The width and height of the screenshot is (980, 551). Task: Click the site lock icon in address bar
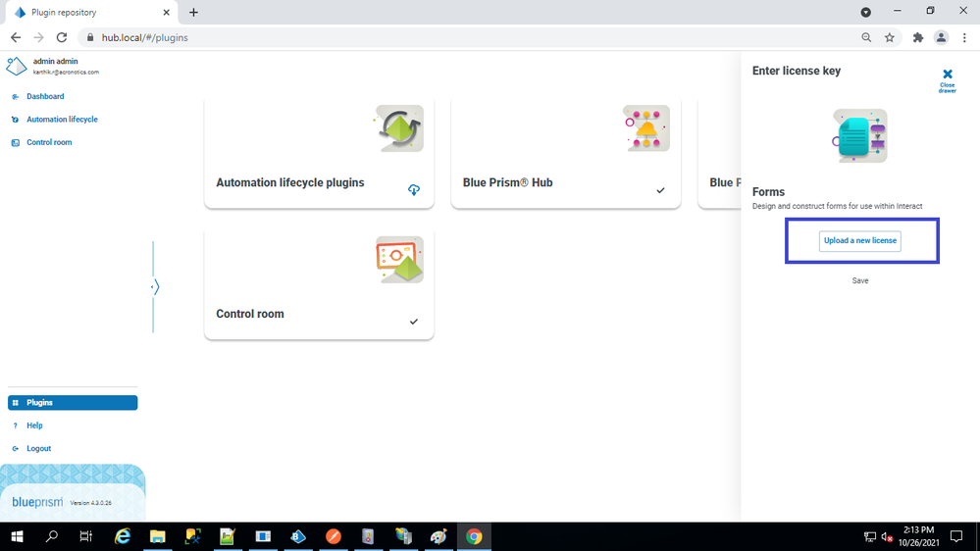pyautogui.click(x=90, y=37)
